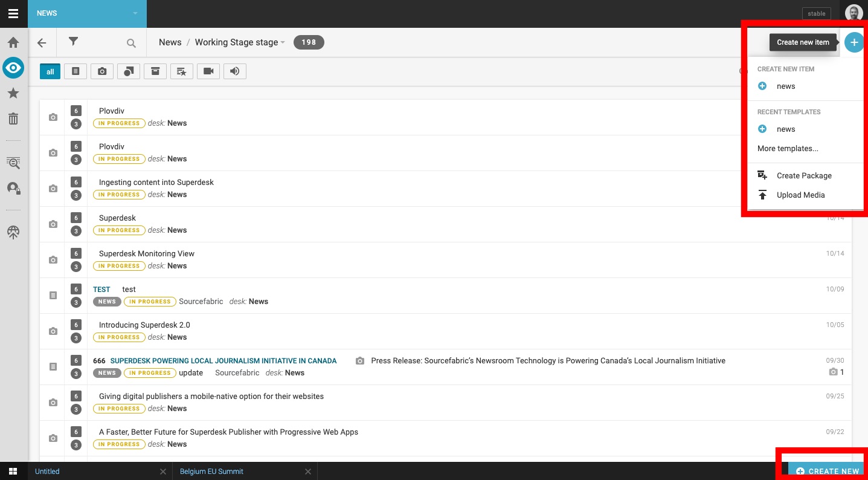Open the Planning globe icon in sidebar

pos(13,233)
